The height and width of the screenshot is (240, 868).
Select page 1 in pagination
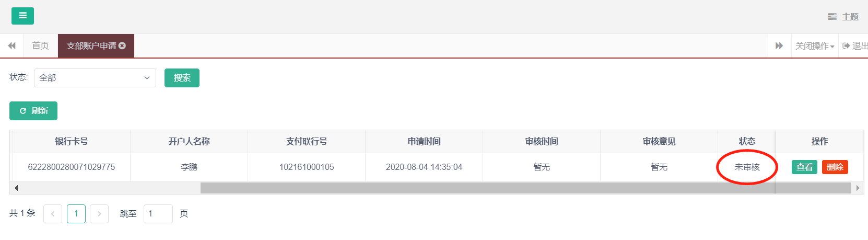[x=76, y=214]
